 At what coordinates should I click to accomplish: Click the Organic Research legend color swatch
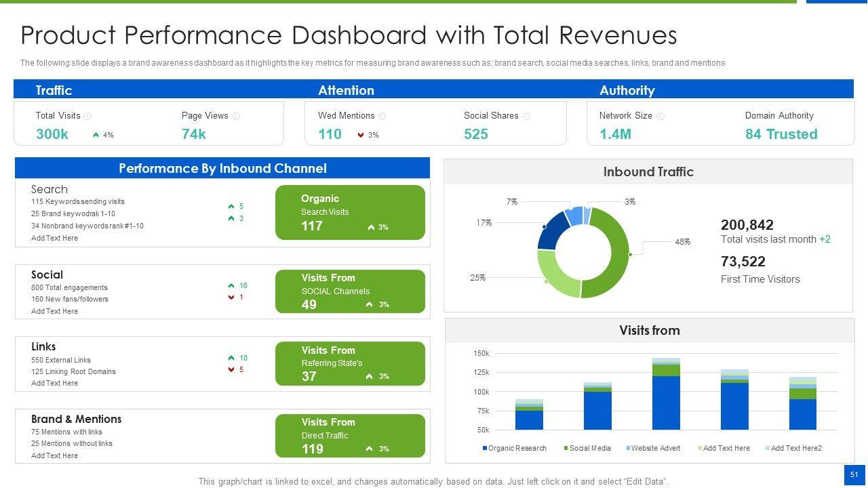point(485,448)
